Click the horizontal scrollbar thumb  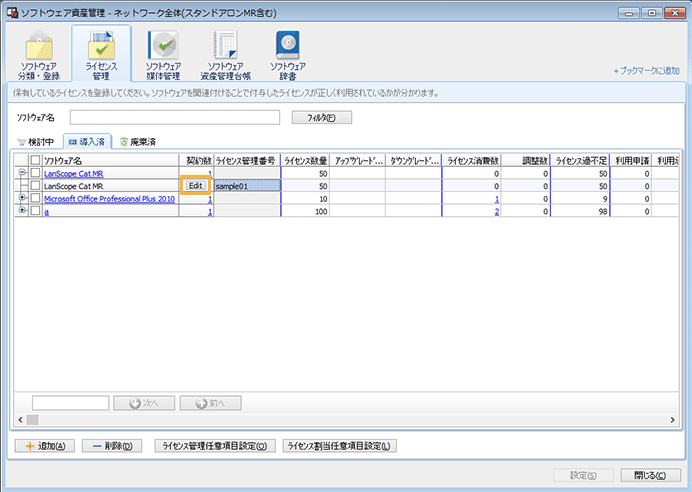(32, 420)
